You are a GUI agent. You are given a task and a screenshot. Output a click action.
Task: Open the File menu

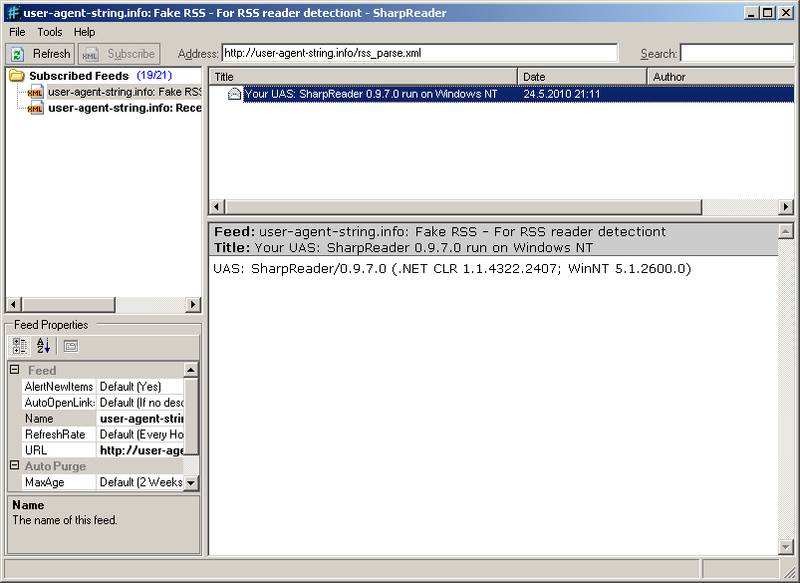click(17, 32)
